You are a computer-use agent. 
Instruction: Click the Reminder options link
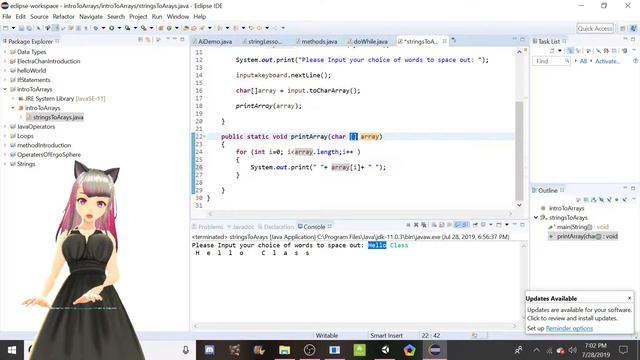tap(569, 328)
